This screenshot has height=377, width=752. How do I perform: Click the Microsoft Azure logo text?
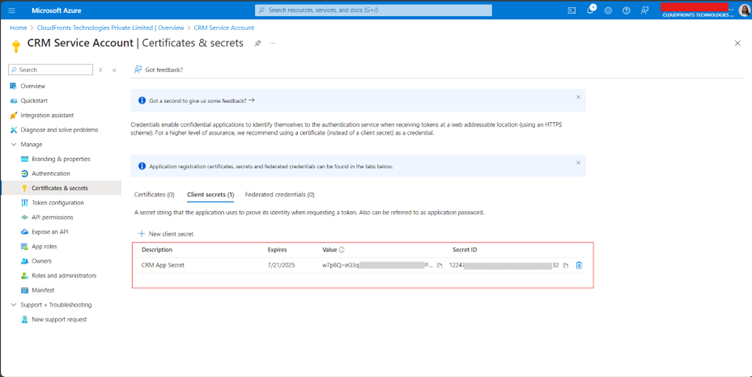click(x=56, y=10)
